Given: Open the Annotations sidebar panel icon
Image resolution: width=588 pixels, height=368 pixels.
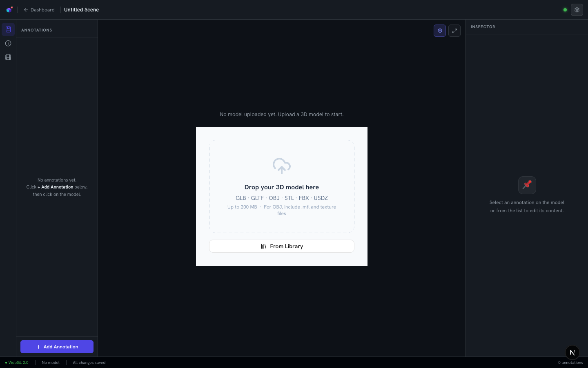Looking at the screenshot, I should pyautogui.click(x=8, y=29).
